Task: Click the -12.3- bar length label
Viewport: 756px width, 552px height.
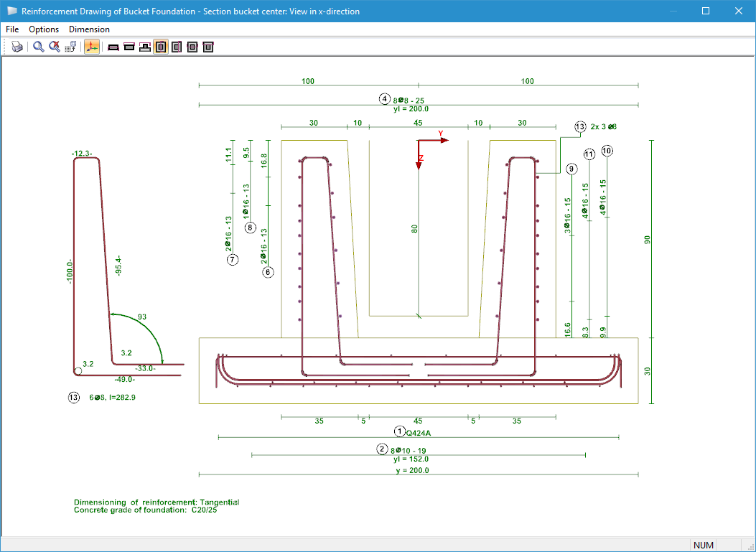Action: click(81, 154)
